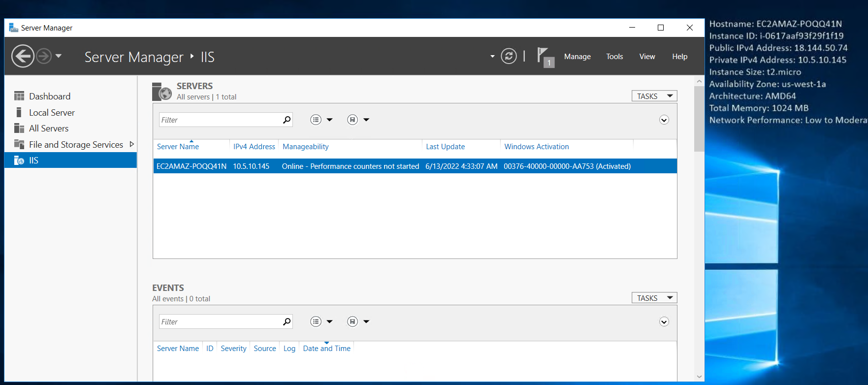The width and height of the screenshot is (868, 385).
Task: Sort events by Source column
Action: click(265, 349)
